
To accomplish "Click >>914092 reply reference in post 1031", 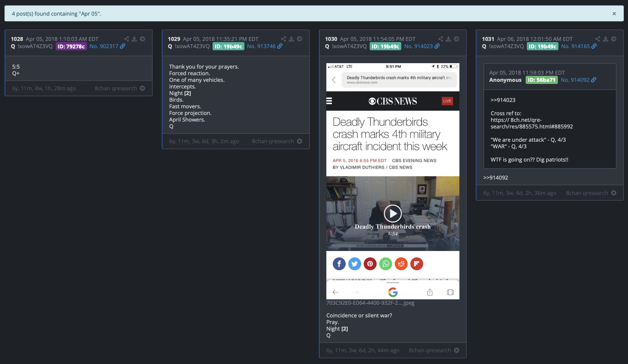I will coord(496,177).
